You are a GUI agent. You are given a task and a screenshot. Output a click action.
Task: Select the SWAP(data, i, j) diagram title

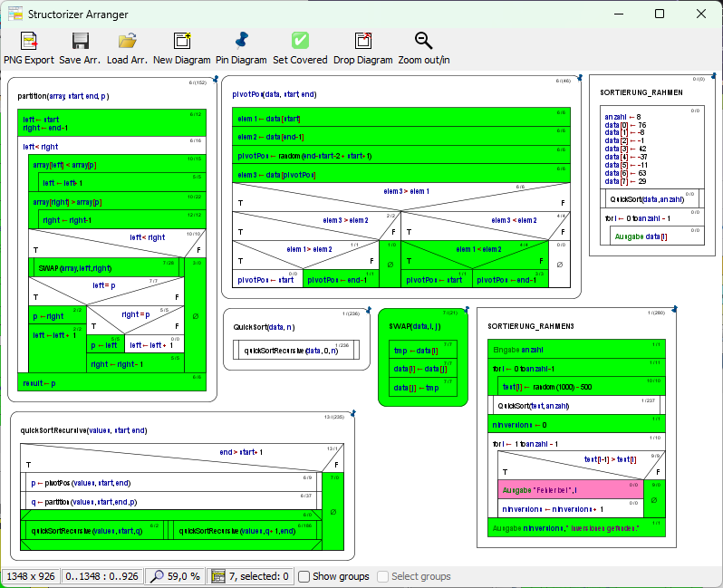click(415, 326)
